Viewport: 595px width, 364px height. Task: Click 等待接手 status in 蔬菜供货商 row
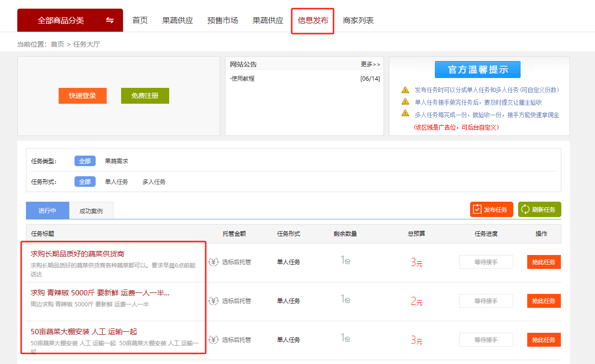click(x=486, y=262)
